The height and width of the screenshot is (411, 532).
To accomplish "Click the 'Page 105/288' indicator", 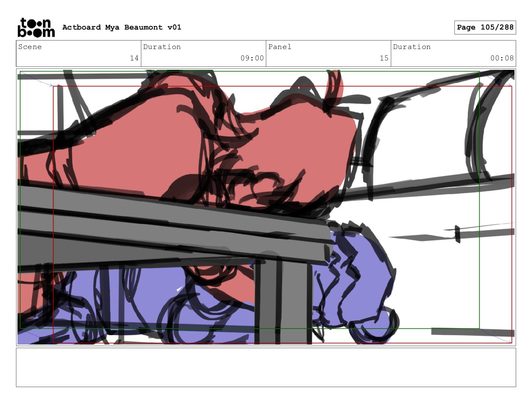I will [485, 28].
